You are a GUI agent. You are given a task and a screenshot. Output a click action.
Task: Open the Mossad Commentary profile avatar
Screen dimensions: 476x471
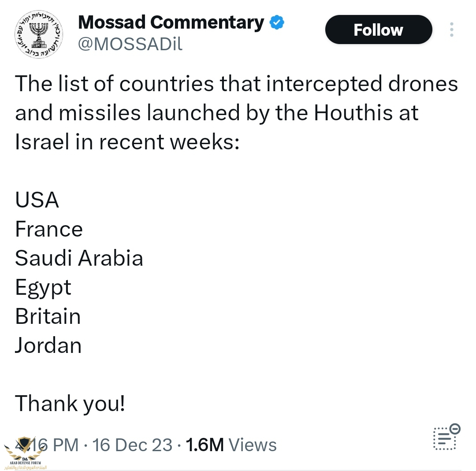(x=39, y=34)
